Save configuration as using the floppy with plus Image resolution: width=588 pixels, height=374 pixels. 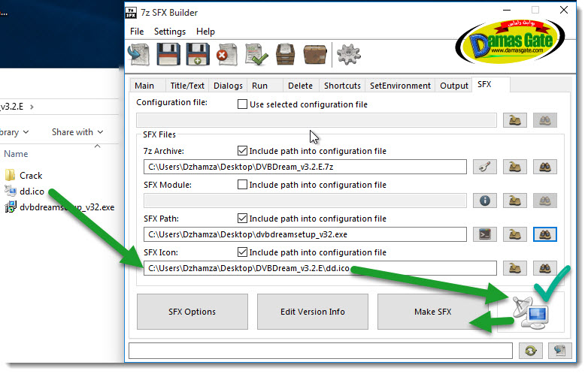(198, 55)
